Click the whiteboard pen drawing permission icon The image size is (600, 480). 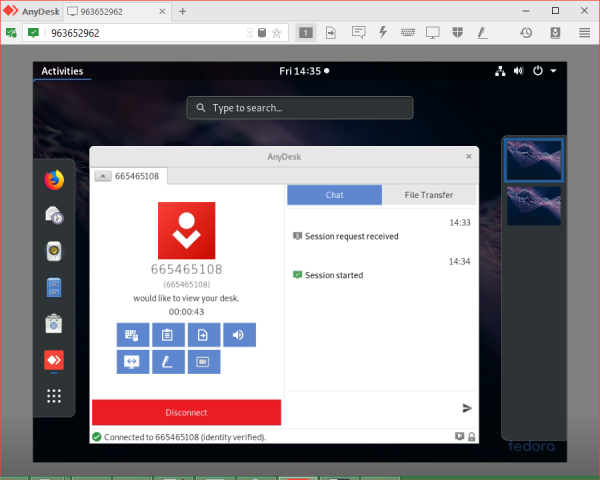pyautogui.click(x=168, y=361)
